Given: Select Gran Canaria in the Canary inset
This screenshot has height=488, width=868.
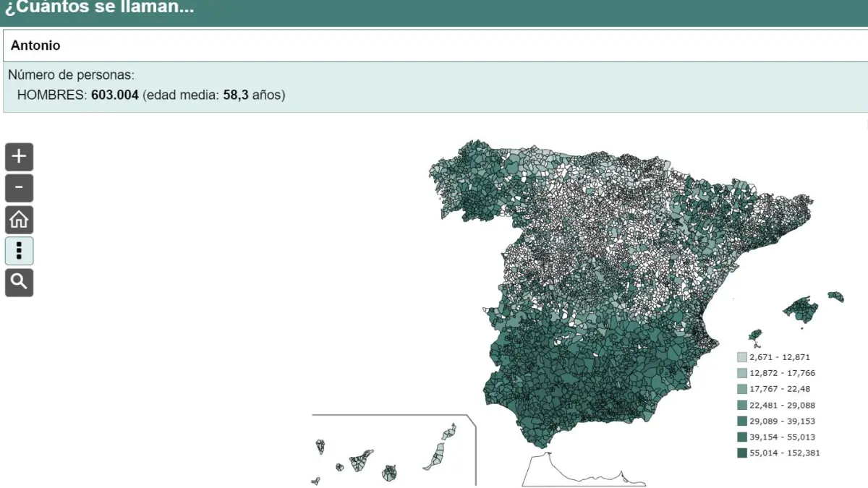Looking at the screenshot, I should pos(390,473).
